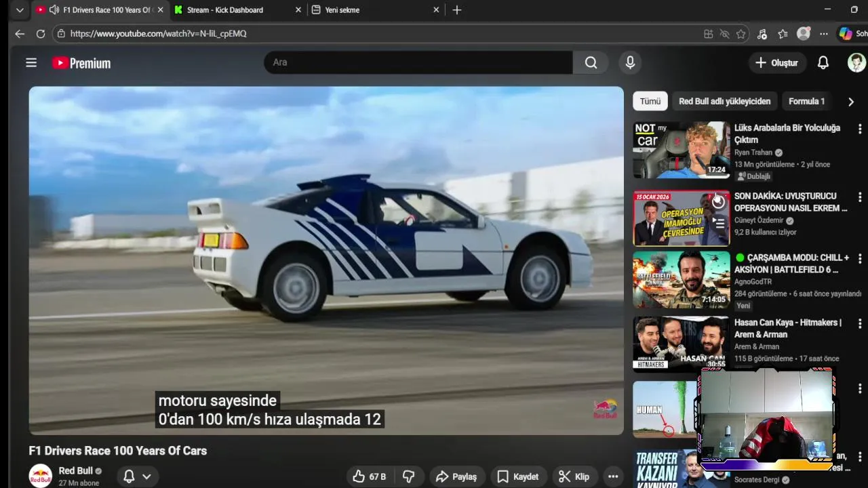The image size is (868, 488).
Task: Open options for SON DAKİKA video
Action: (x=860, y=197)
